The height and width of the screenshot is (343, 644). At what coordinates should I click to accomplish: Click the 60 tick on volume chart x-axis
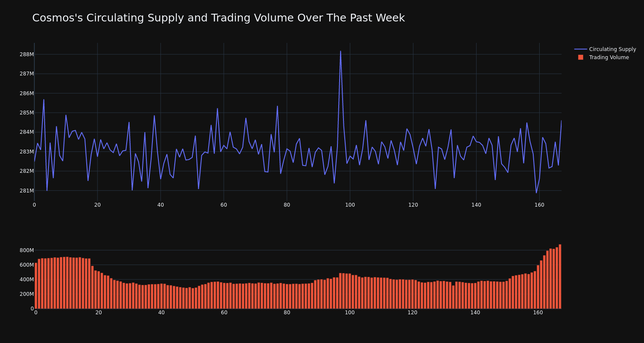point(224,313)
